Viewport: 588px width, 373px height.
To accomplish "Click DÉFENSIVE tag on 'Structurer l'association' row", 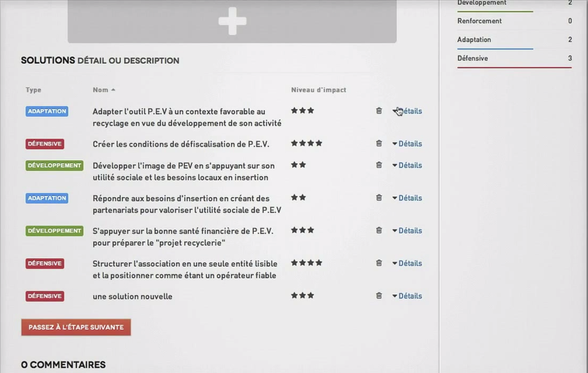I will (x=45, y=263).
